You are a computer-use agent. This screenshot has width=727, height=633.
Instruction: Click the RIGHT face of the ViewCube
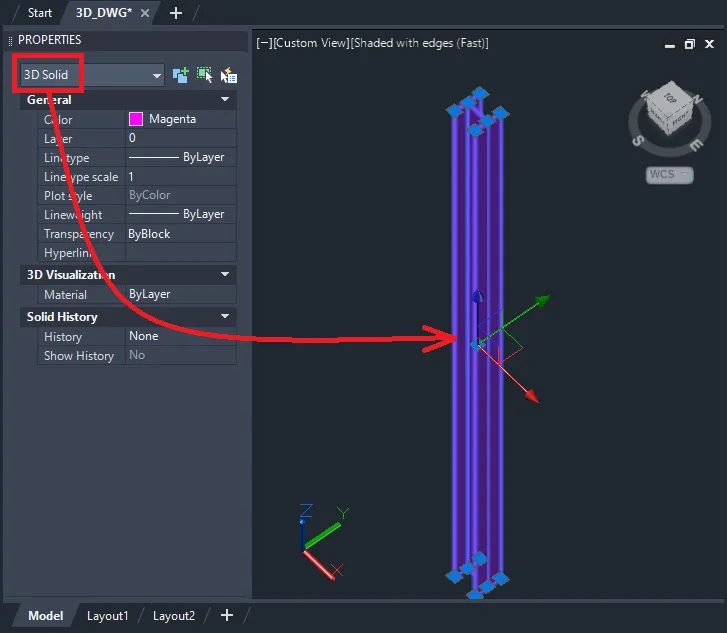pos(681,118)
